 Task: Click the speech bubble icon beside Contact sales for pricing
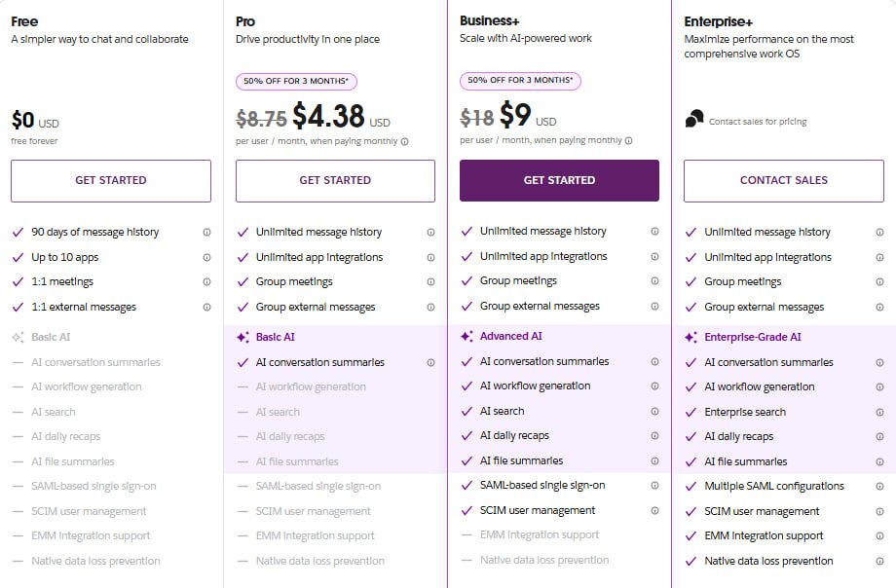click(694, 119)
